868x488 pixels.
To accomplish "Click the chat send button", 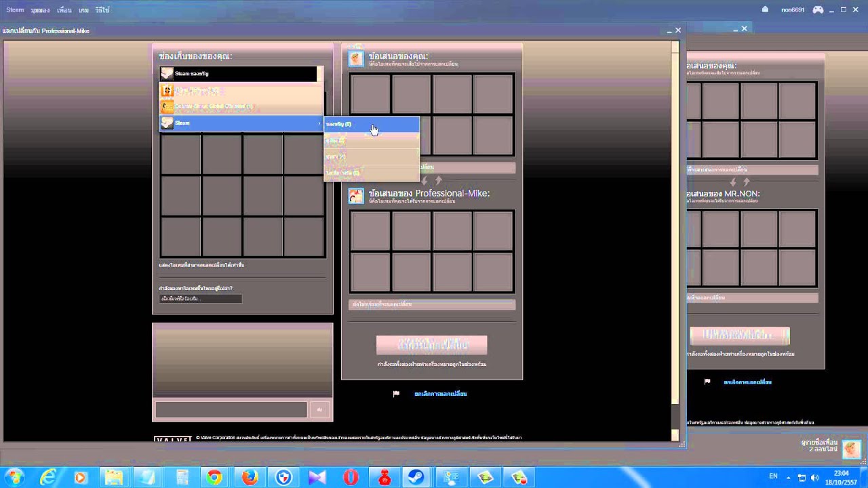I will tap(319, 409).
